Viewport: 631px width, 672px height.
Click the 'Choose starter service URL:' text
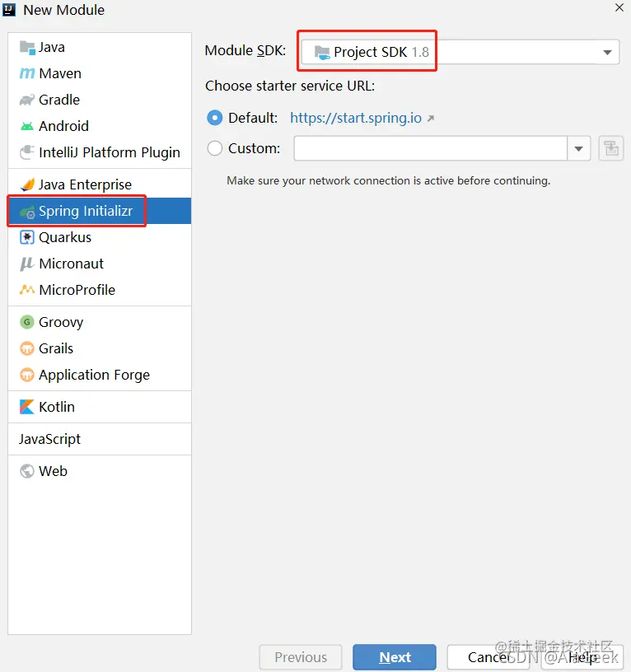(290, 86)
